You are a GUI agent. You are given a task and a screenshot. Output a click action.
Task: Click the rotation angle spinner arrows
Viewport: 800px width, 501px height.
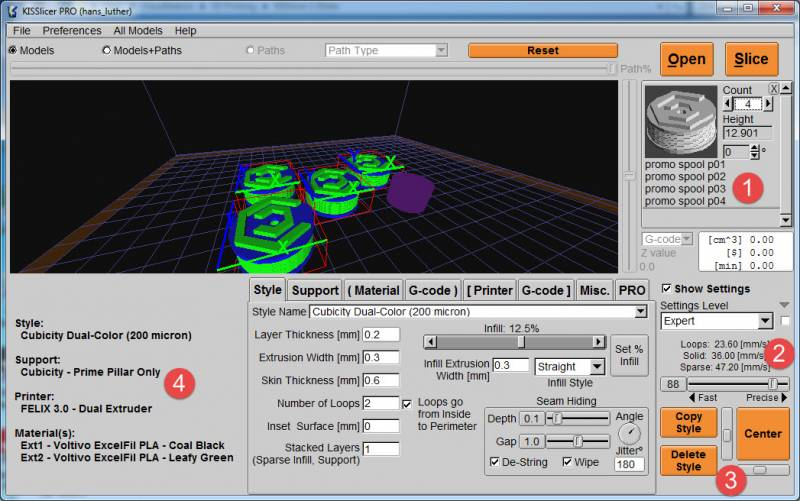(756, 151)
